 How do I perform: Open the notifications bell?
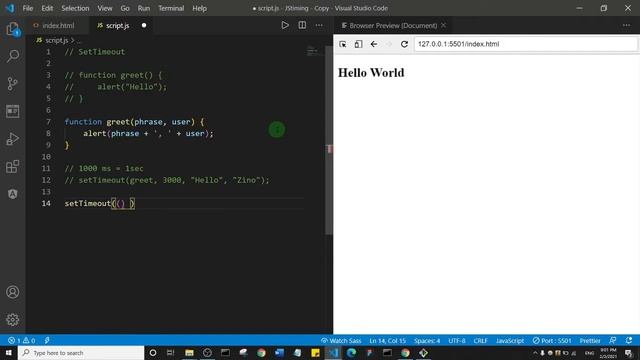pyautogui.click(x=629, y=340)
